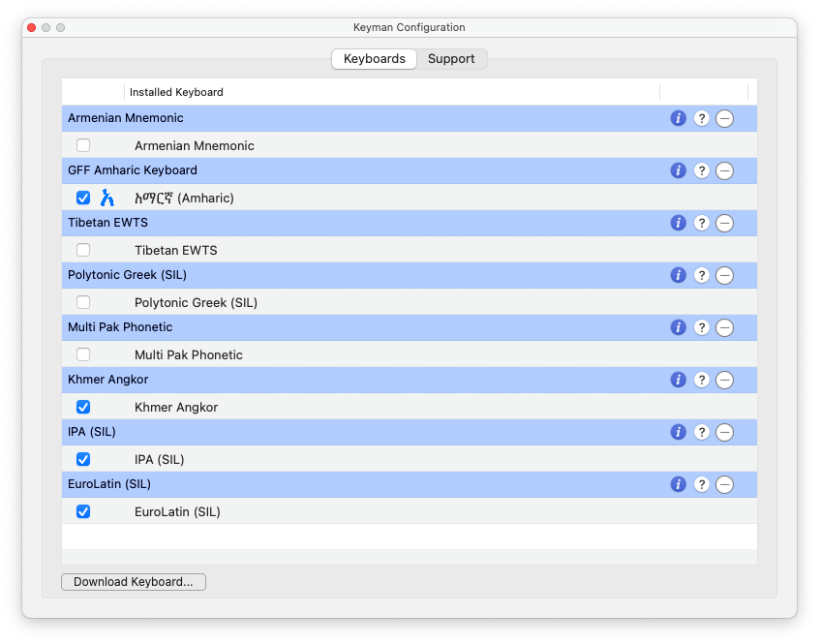
Task: Enable the Tibetan EWTS checkbox
Action: point(83,250)
